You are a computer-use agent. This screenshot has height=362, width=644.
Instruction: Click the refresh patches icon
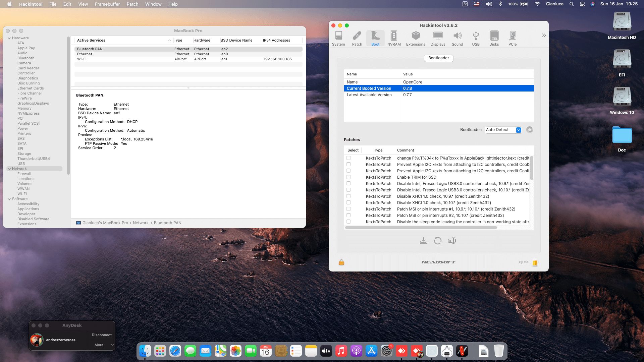pos(437,241)
